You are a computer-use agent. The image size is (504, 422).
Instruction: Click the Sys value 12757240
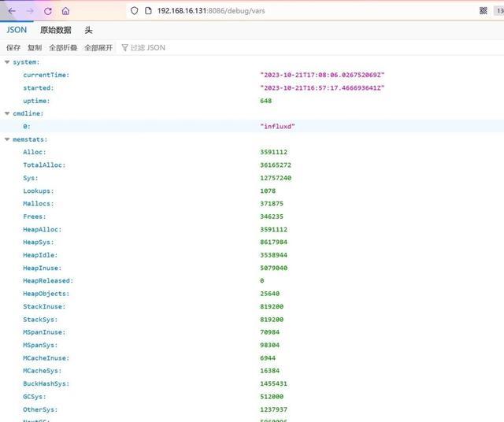coord(276,178)
